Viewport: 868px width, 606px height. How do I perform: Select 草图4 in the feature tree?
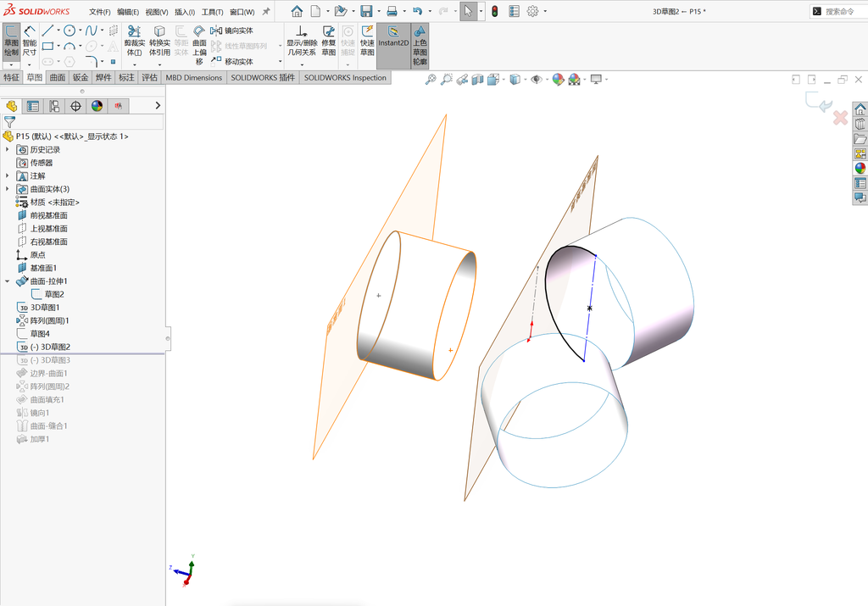(39, 334)
